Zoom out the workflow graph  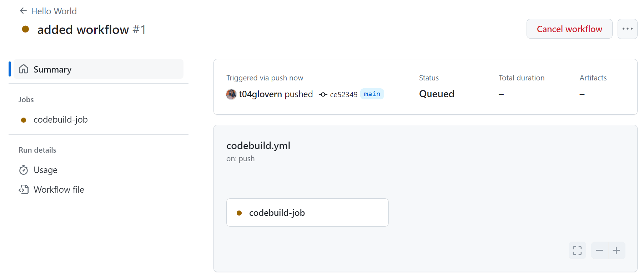click(599, 251)
